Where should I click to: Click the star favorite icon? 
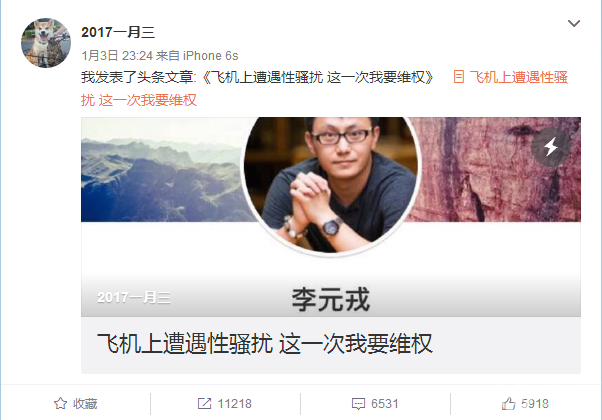pos(60,403)
